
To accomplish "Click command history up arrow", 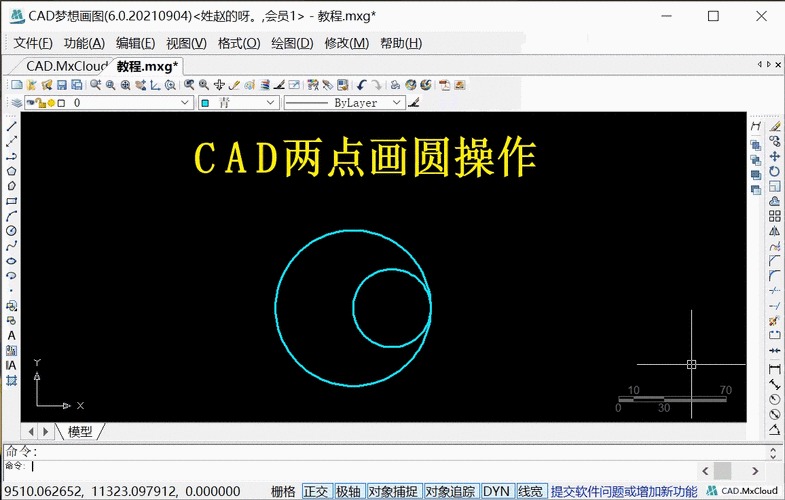I will click(774, 449).
